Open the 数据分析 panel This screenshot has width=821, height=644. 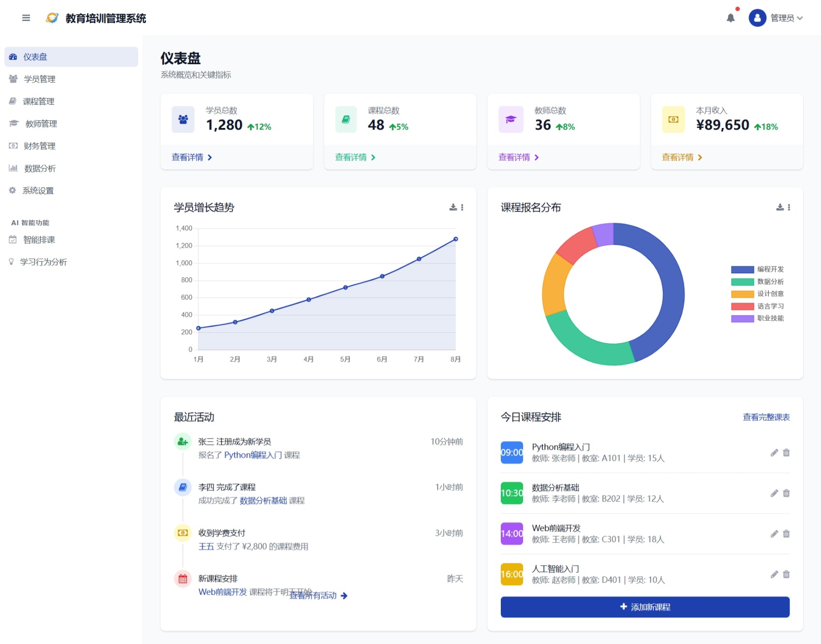41,168
